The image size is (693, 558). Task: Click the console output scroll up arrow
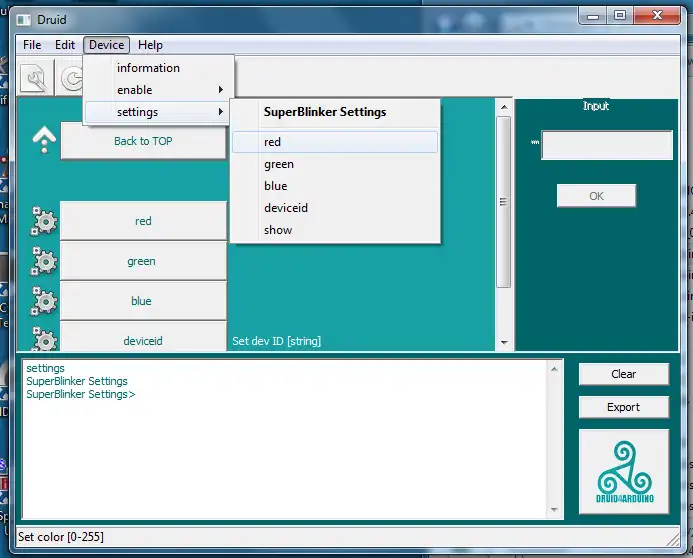click(x=554, y=369)
